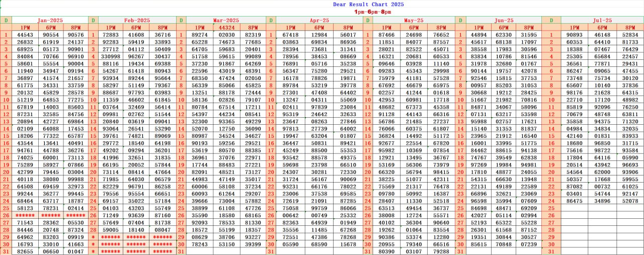Select cell 90576 in January 8PM

click(x=75, y=35)
